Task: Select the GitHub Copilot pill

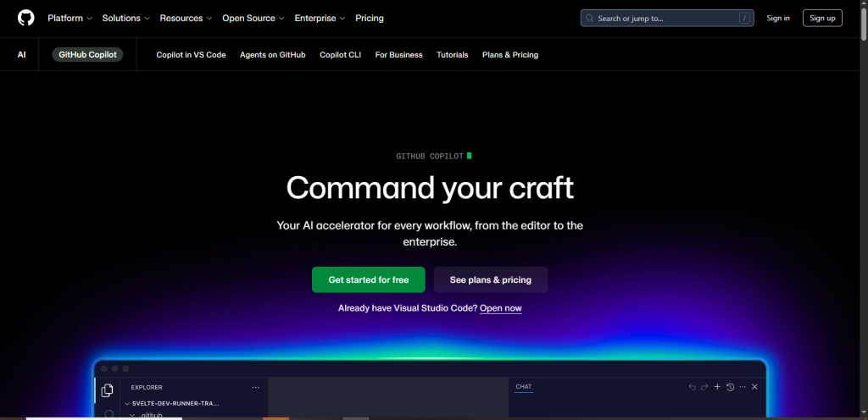Action: (87, 55)
